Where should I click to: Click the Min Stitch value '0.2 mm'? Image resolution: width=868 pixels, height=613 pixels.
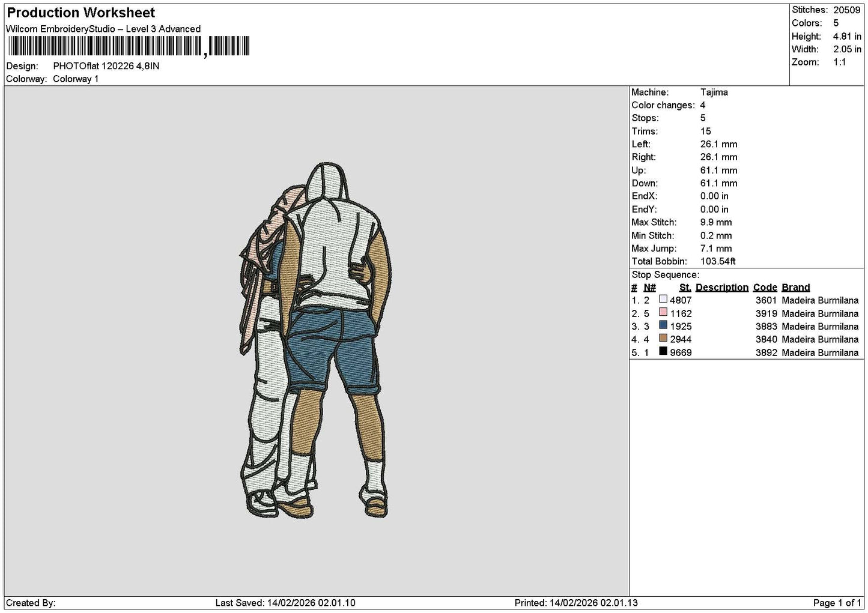click(716, 236)
